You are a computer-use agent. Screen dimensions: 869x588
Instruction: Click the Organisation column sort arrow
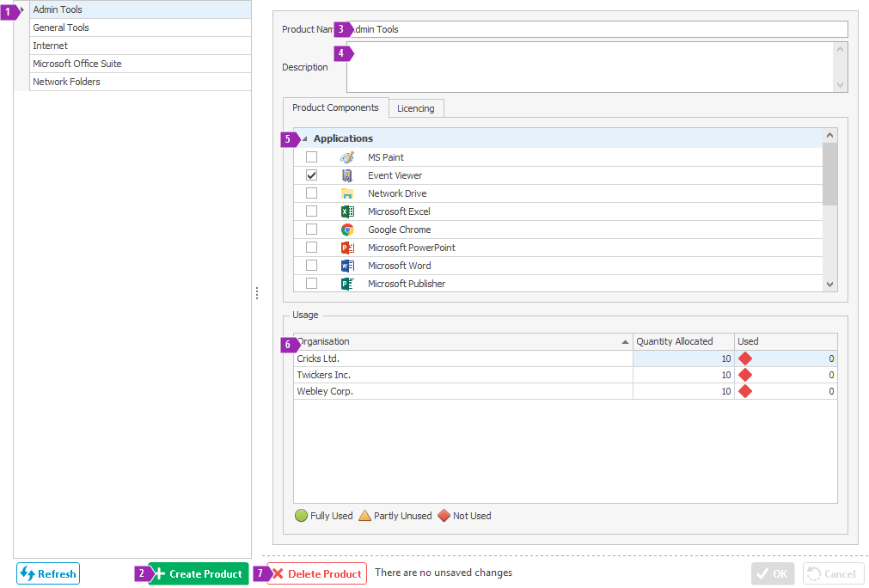coord(625,342)
